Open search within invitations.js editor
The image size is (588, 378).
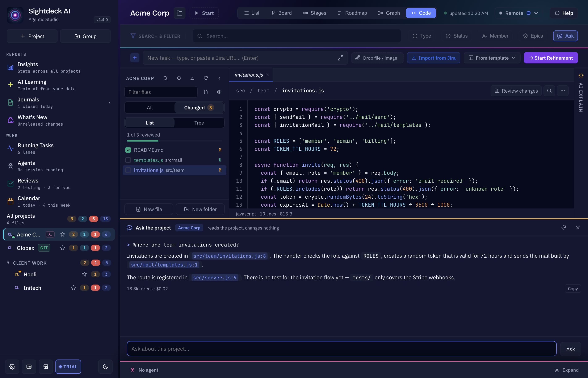point(549,91)
